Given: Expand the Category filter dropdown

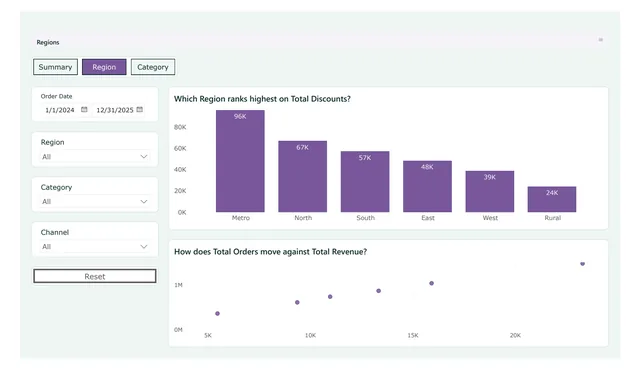Looking at the screenshot, I should click(x=95, y=202).
